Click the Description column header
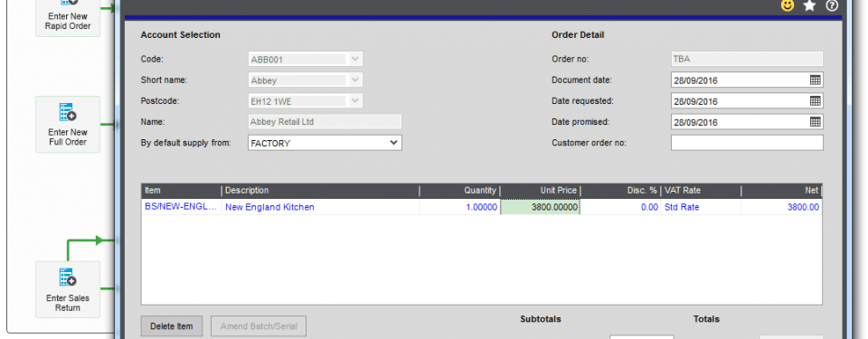The width and height of the screenshot is (868, 339). pos(320,191)
